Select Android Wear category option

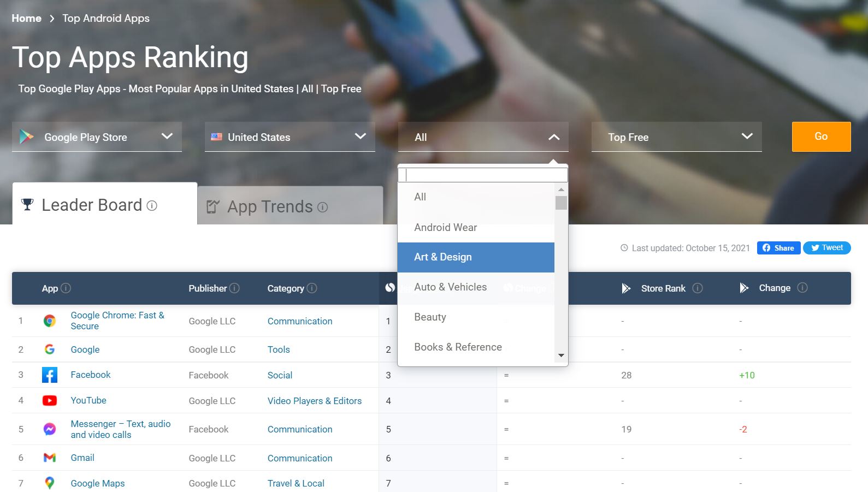tap(476, 228)
